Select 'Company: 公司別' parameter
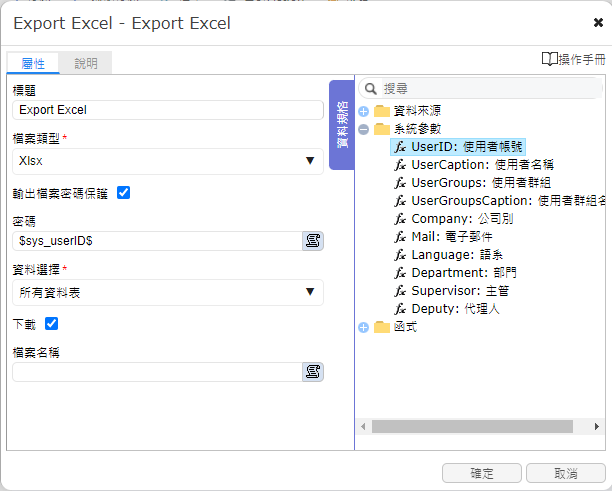612x491 pixels. click(x=454, y=219)
